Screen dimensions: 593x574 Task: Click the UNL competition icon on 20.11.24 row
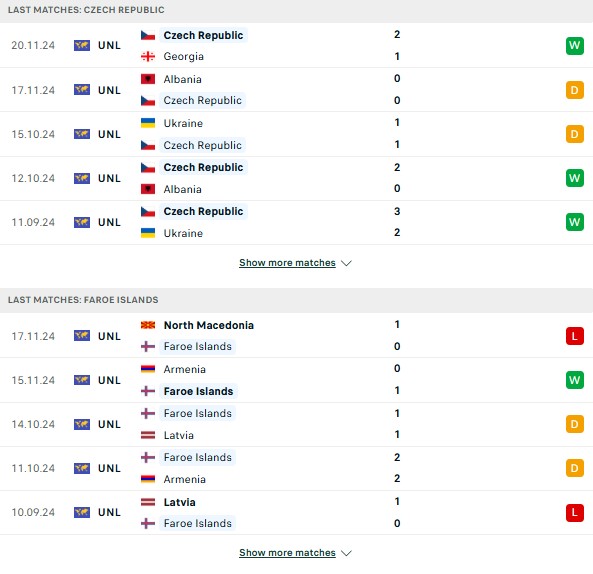point(82,45)
